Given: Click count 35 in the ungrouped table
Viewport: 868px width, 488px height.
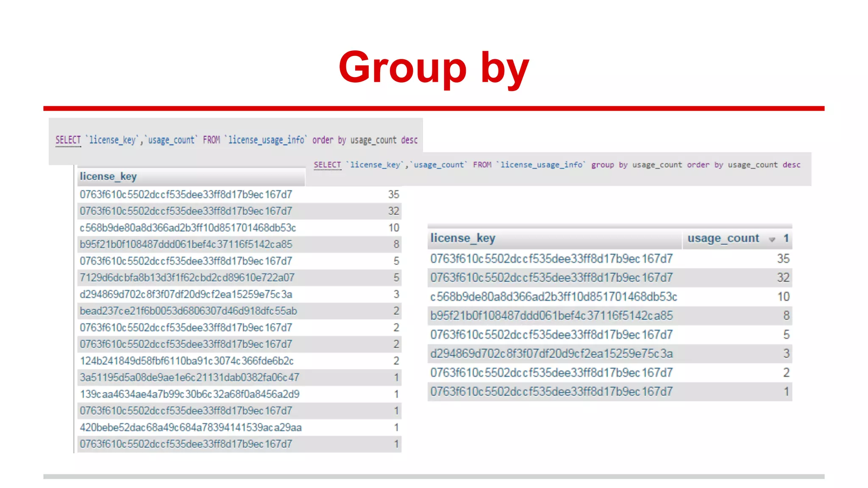Looking at the screenshot, I should point(394,194).
